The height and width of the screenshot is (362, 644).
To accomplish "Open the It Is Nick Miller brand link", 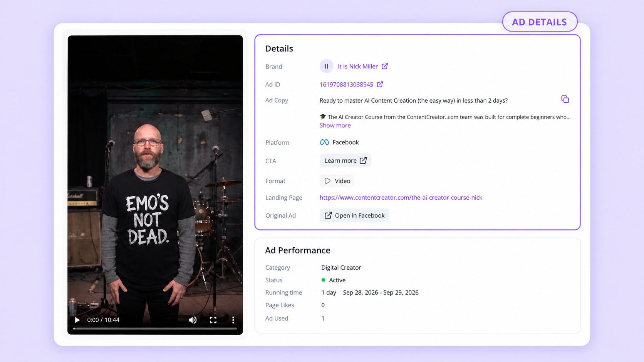I will tap(357, 67).
